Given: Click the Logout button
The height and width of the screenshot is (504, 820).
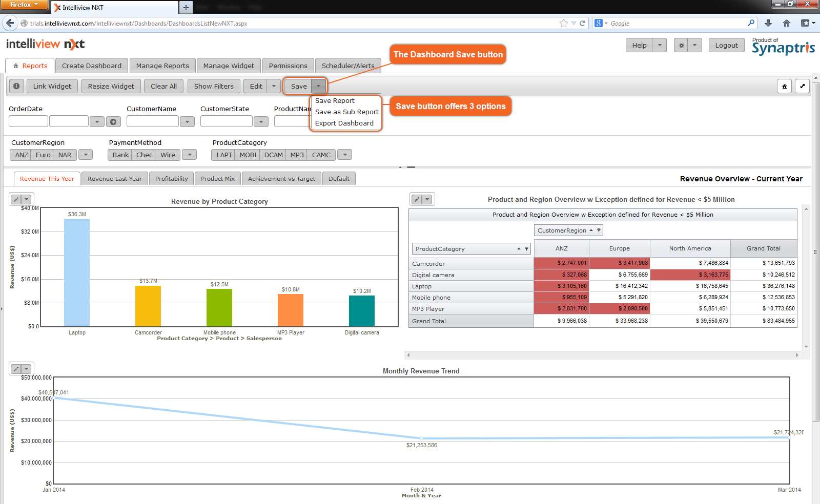Looking at the screenshot, I should (726, 45).
